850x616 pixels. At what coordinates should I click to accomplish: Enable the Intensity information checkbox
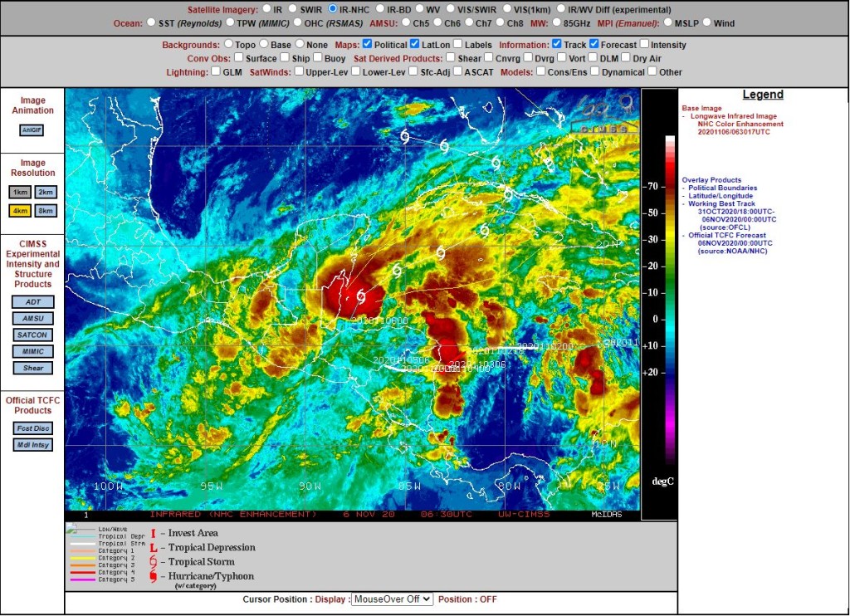click(644, 44)
